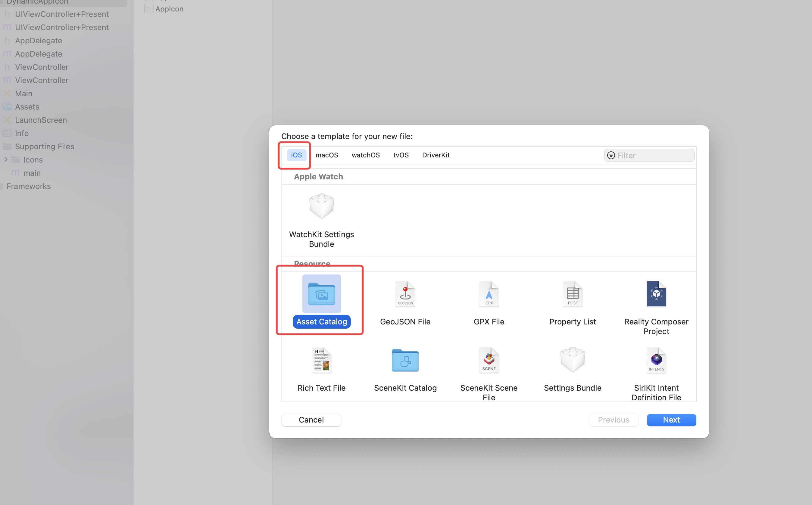Choose the GeoJSON File template icon

405,294
